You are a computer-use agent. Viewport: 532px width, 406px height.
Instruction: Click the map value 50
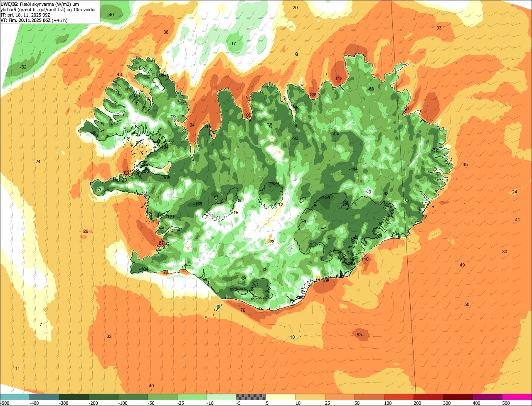pos(467,304)
